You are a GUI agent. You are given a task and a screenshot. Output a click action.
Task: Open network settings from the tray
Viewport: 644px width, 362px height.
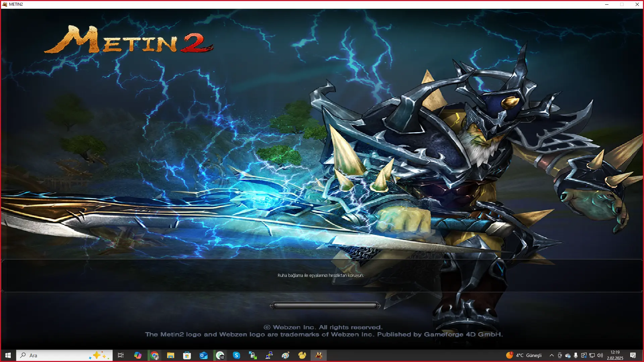(592, 355)
